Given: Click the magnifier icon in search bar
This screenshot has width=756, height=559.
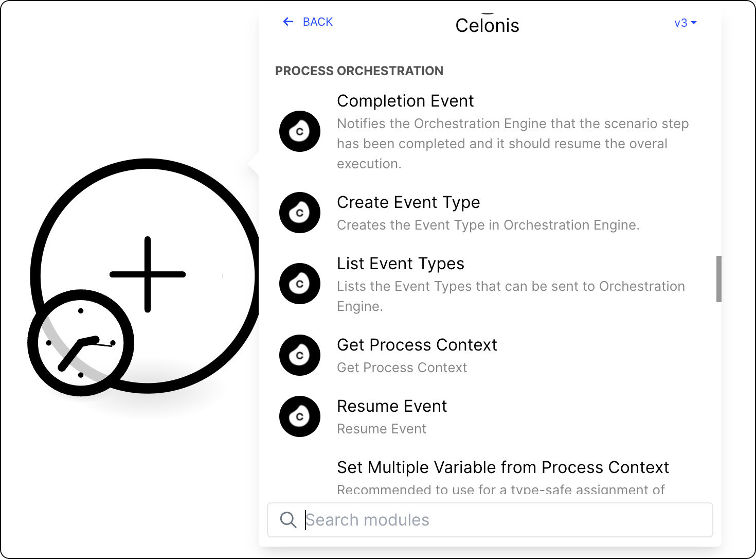Looking at the screenshot, I should tap(288, 520).
